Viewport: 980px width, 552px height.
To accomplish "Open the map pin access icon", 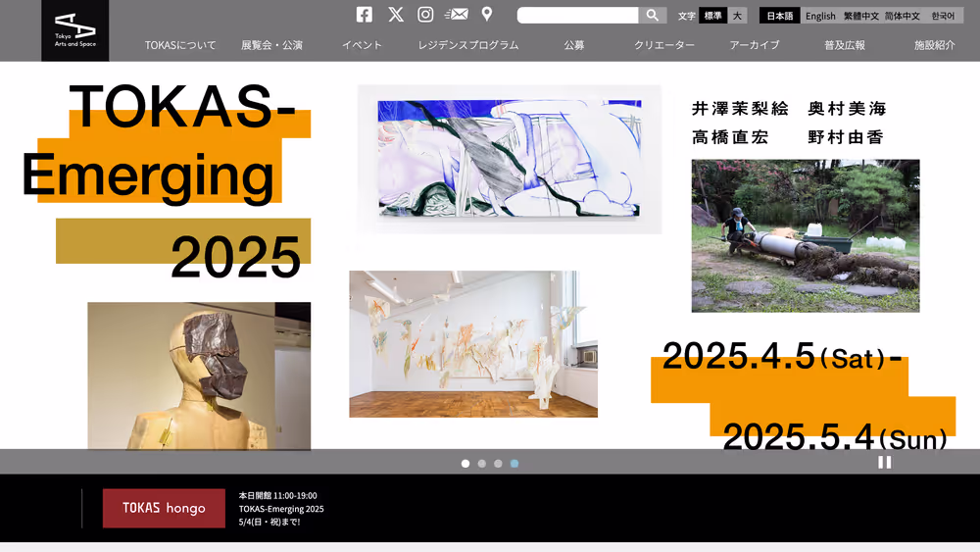I will 487,14.
